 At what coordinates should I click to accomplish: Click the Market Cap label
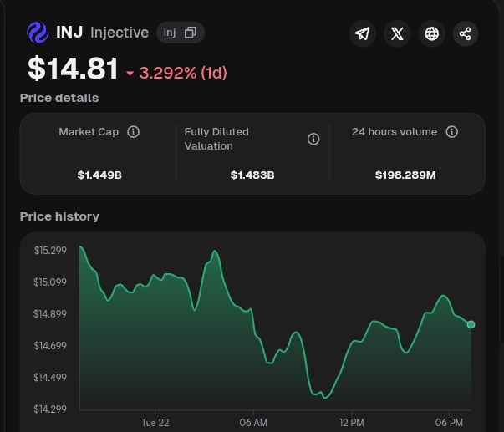pyautogui.click(x=89, y=131)
